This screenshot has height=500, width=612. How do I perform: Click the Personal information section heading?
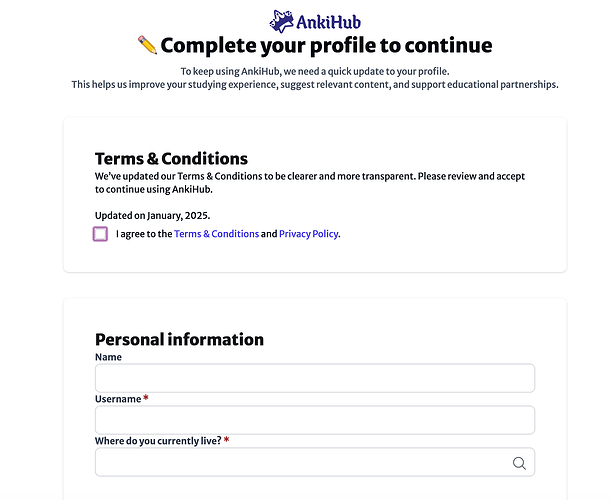(179, 339)
